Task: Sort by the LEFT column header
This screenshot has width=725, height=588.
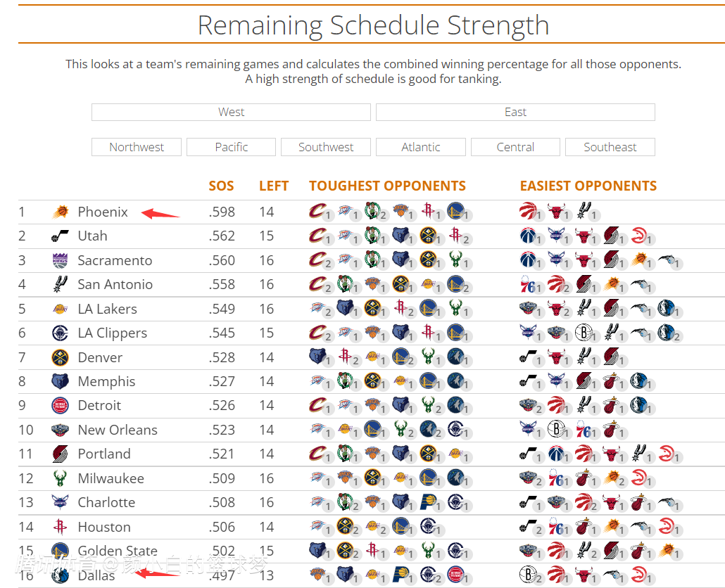Action: pos(274,186)
